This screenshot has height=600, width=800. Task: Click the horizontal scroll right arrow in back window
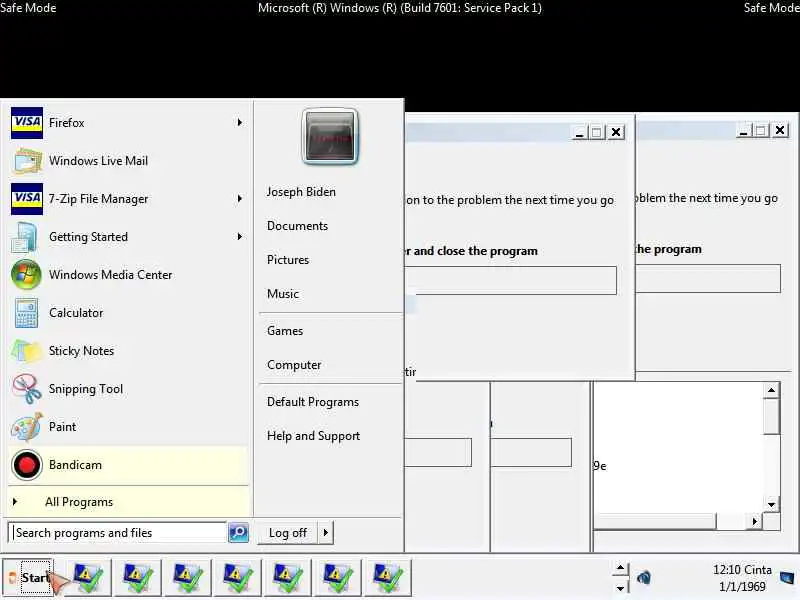pyautogui.click(x=755, y=521)
